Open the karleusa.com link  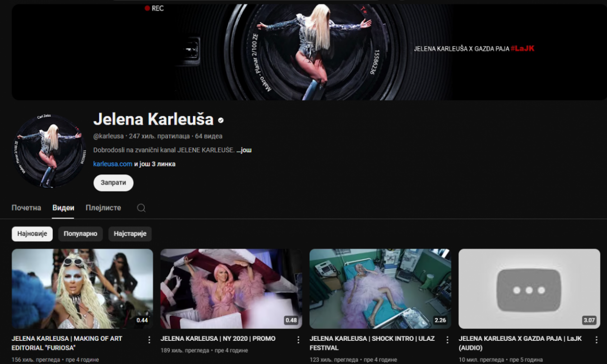click(x=113, y=164)
